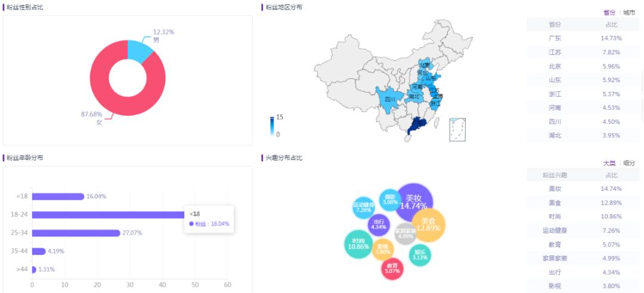Click 时尚 row in interest table

tap(583, 217)
